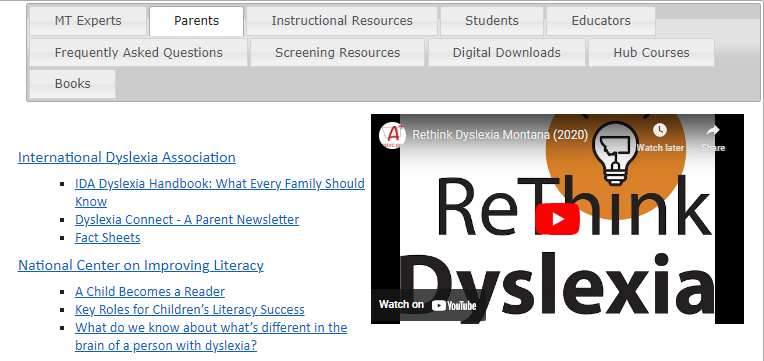Switch to the Students tab
764x361 pixels.
(x=492, y=21)
